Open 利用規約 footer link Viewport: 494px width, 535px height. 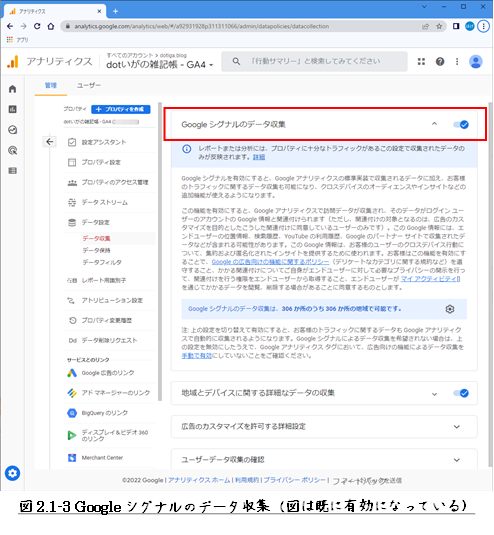[x=247, y=480]
